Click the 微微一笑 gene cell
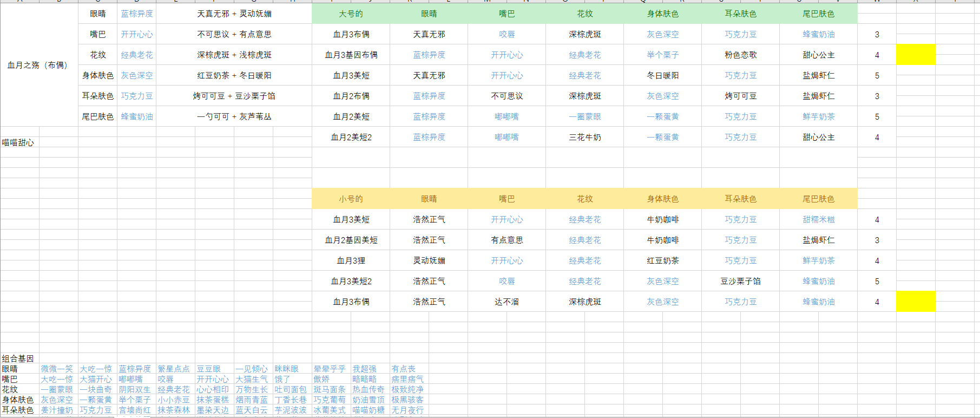The image size is (980, 418). pos(58,369)
